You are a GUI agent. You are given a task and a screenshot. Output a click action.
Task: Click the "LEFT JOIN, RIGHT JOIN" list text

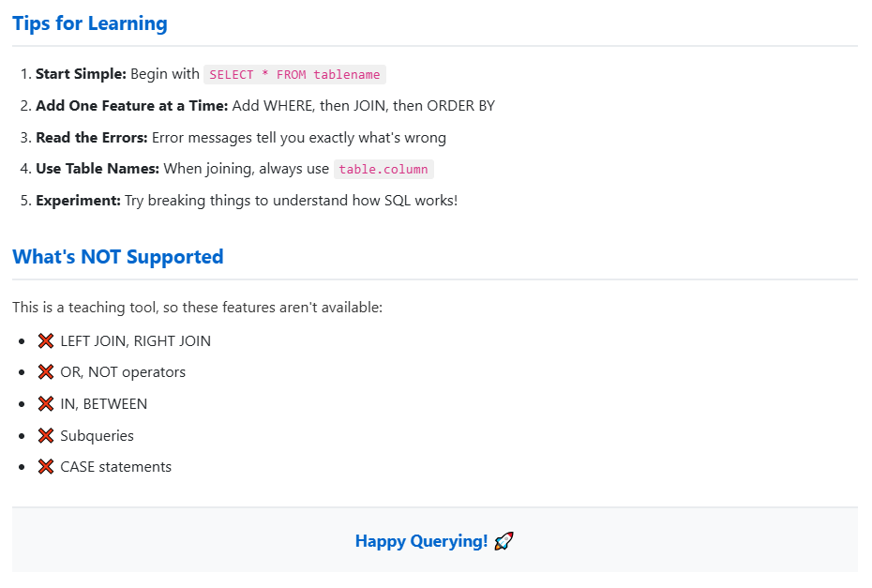click(x=135, y=341)
